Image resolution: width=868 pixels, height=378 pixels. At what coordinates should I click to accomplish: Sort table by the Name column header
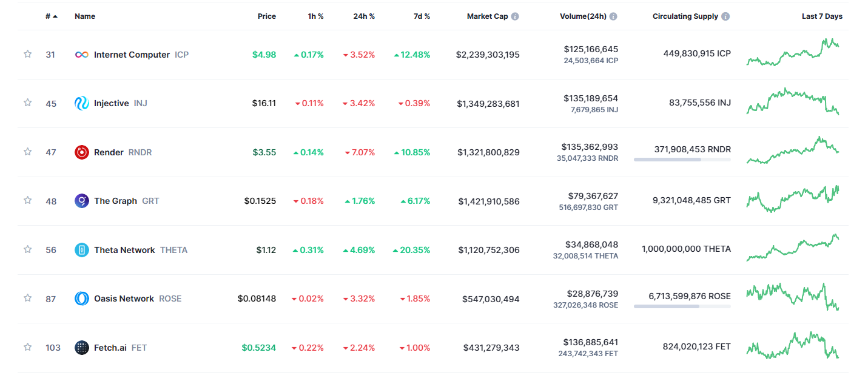[85, 16]
